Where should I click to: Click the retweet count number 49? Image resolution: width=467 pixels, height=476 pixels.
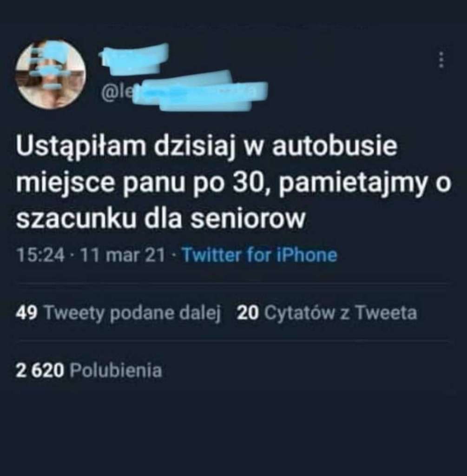(26, 313)
